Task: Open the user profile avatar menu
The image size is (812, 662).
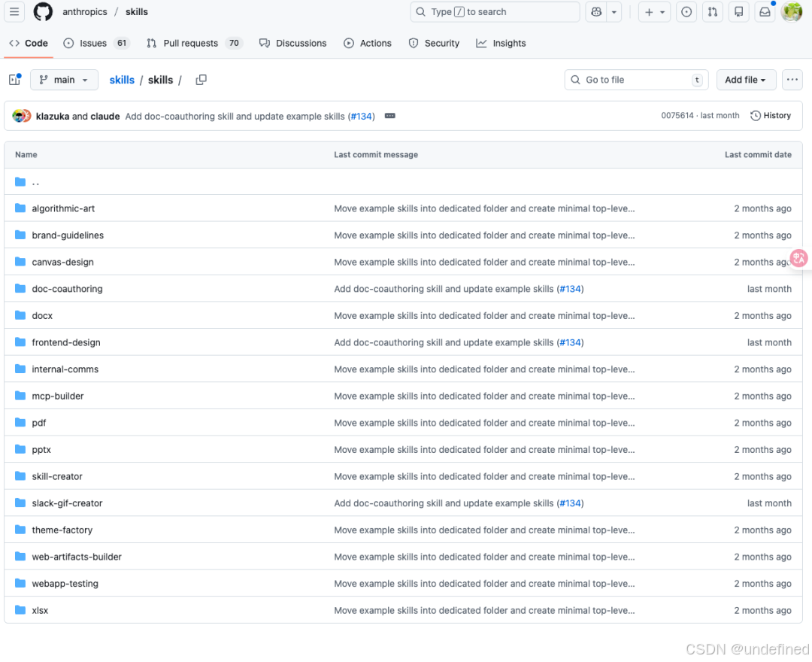Action: click(x=791, y=11)
